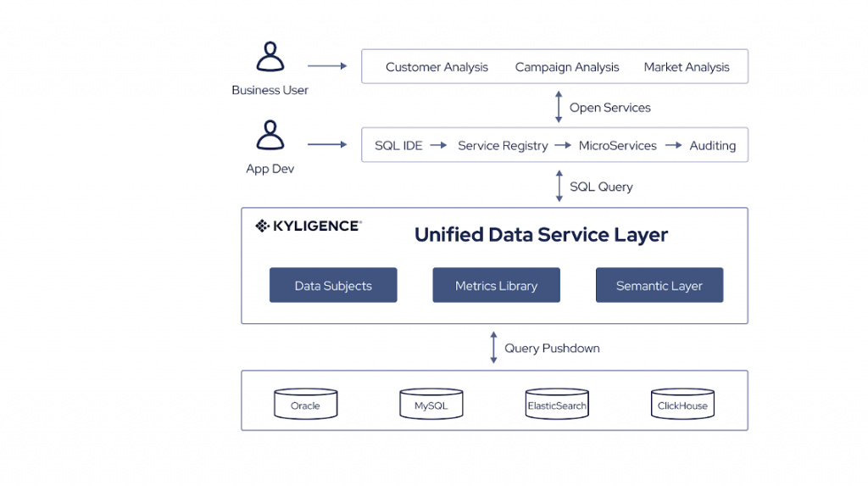This screenshot has width=868, height=486.
Task: Click the Data Subjects box
Action: click(x=333, y=285)
